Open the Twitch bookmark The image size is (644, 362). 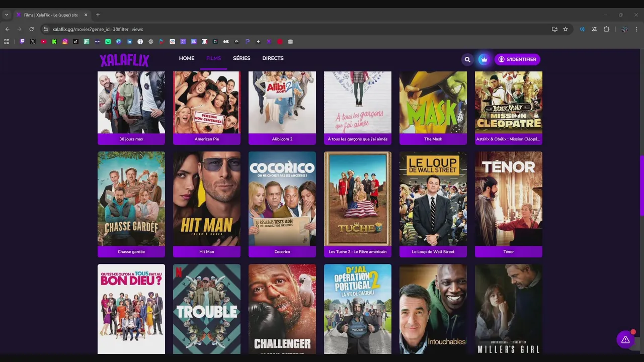(22, 42)
